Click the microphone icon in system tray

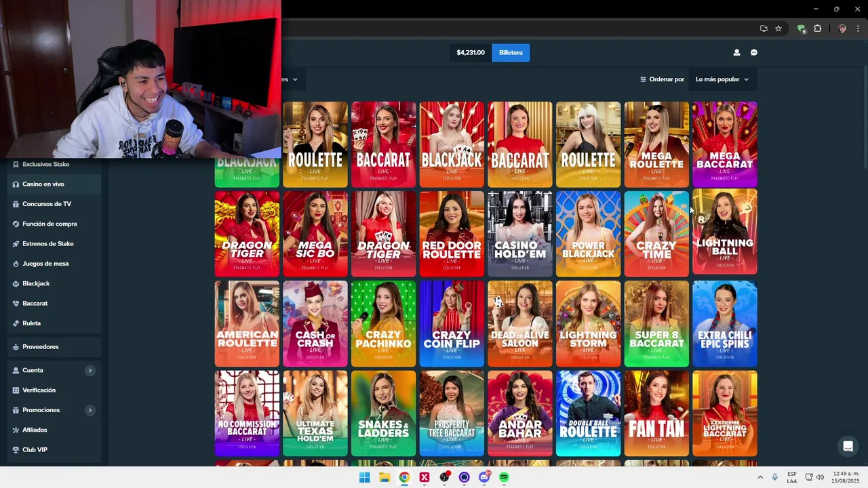pyautogui.click(x=774, y=477)
